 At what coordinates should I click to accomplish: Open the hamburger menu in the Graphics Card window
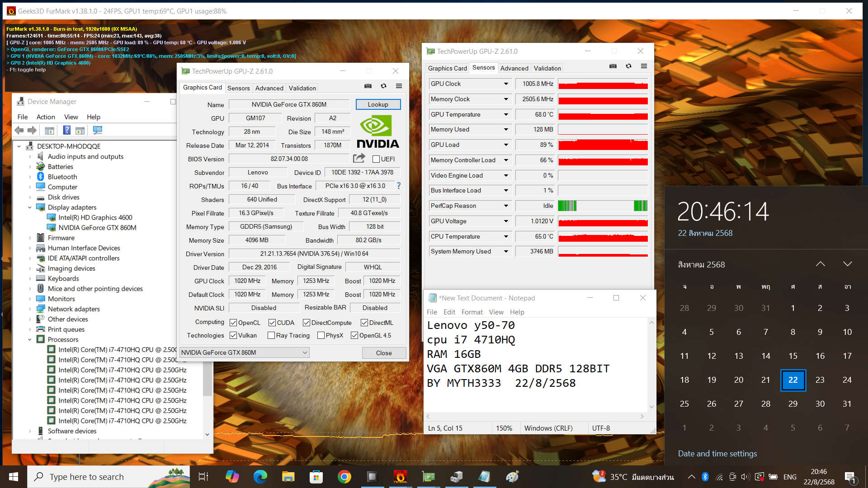[399, 86]
